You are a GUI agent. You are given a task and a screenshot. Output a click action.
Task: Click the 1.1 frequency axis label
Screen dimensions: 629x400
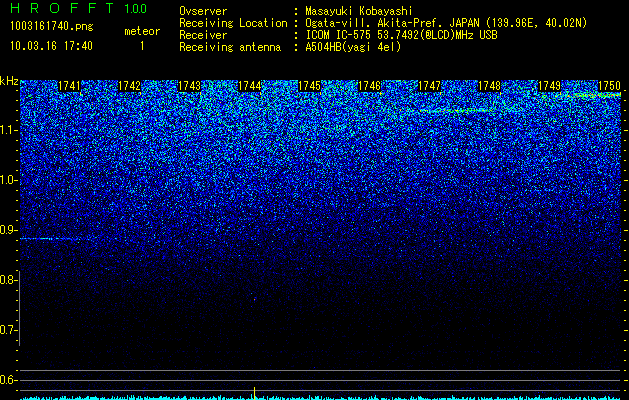(8, 130)
